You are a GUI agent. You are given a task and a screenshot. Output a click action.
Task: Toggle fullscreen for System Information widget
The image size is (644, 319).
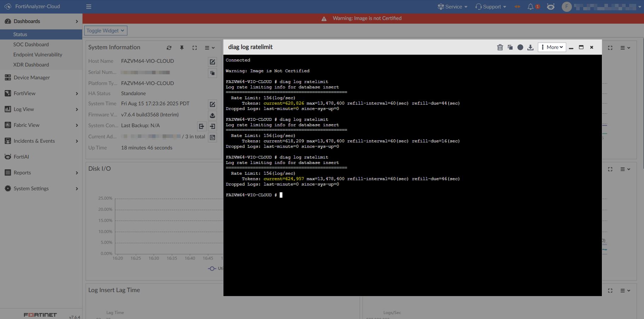click(x=194, y=48)
